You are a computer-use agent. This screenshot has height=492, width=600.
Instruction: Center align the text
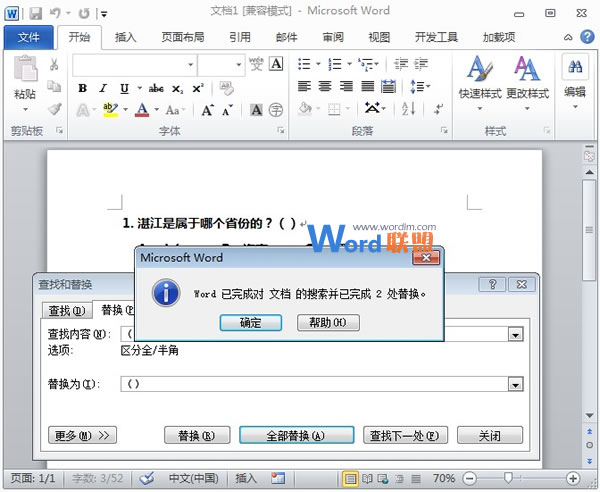(x=325, y=86)
